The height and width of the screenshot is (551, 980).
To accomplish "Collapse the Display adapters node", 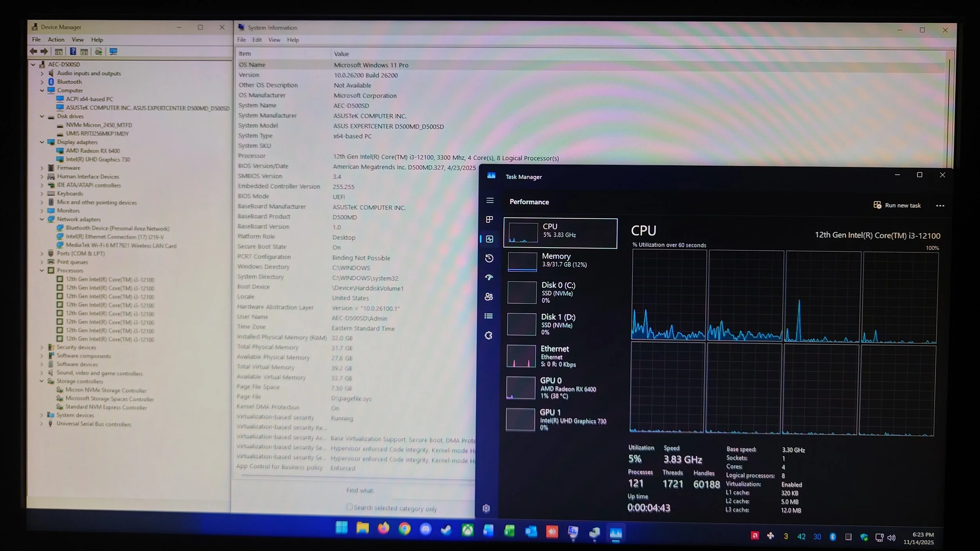I will 42,142.
